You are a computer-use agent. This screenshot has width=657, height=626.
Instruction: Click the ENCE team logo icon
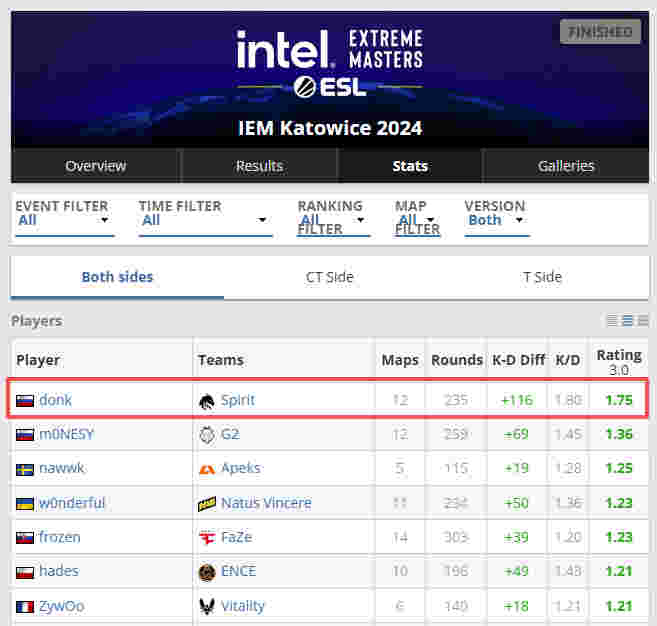coord(206,571)
